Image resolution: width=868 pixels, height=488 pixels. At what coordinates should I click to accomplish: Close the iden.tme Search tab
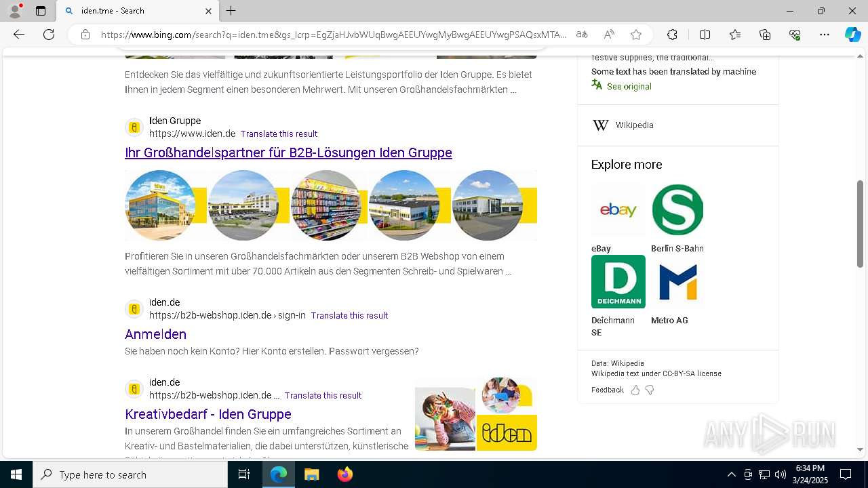[208, 11]
